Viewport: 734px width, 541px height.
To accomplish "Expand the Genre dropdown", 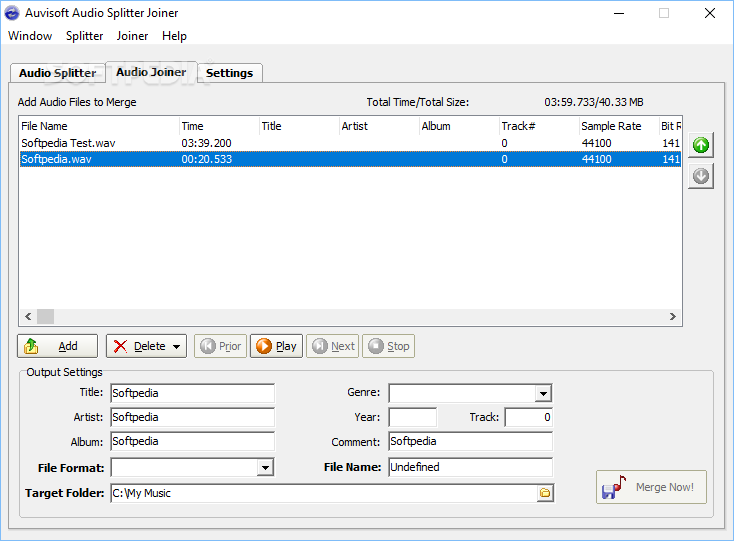I will click(543, 394).
